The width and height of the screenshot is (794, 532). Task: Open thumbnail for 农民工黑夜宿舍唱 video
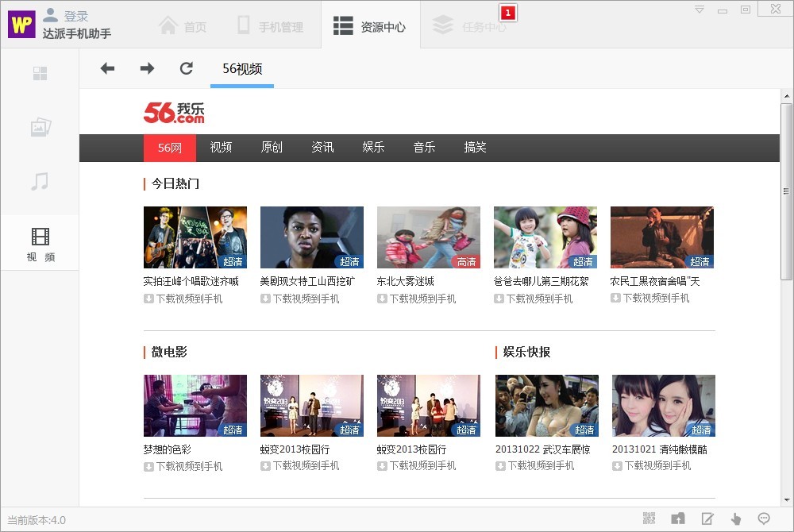point(662,237)
